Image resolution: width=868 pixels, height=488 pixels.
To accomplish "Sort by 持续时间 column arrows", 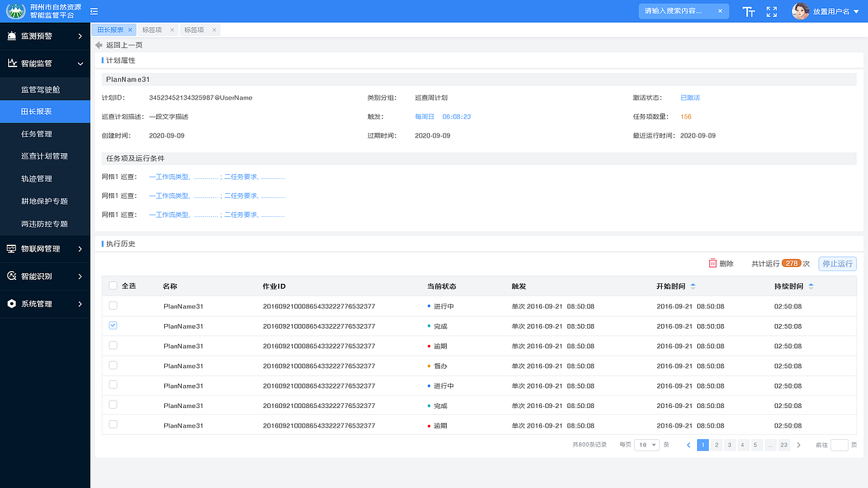I will tap(811, 286).
